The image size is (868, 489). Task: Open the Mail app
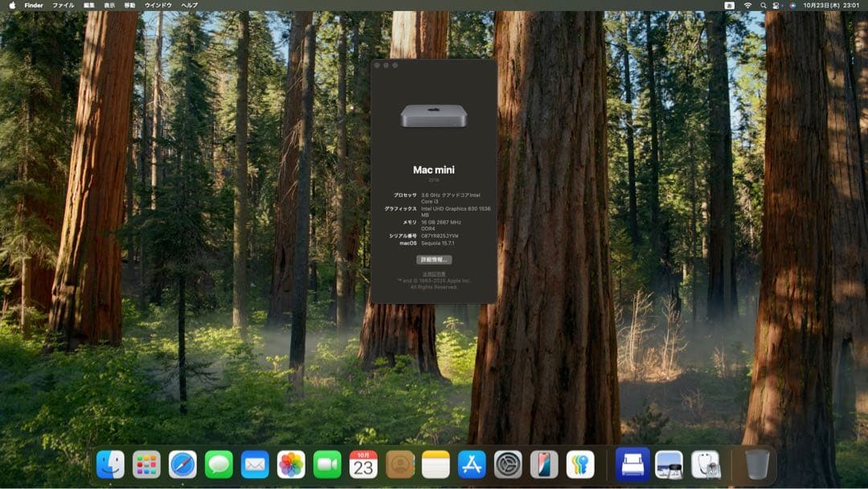(254, 465)
